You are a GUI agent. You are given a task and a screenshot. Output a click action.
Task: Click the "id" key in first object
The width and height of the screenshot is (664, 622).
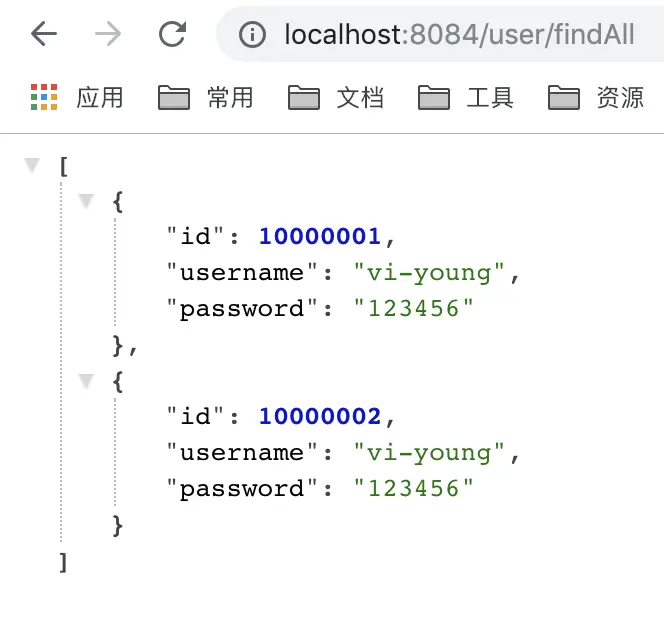pos(195,236)
